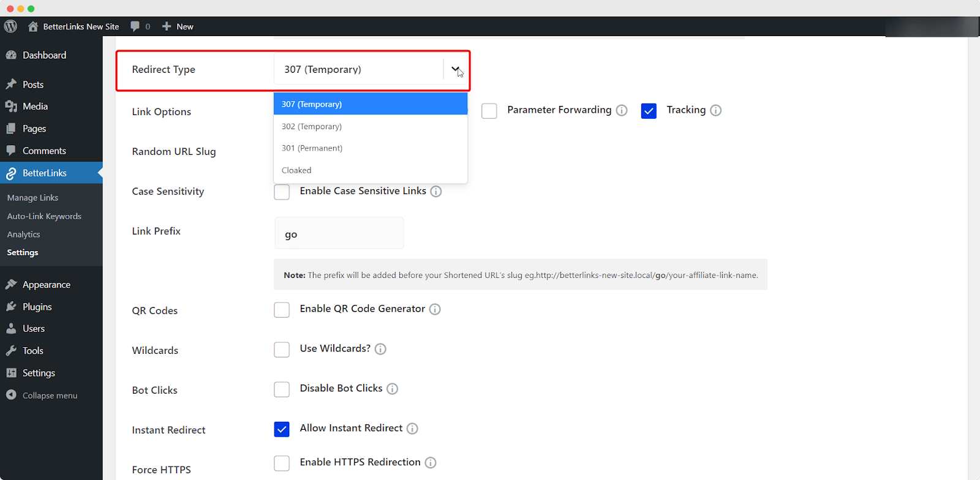The width and height of the screenshot is (980, 480).
Task: Uncheck Allow Instant Redirect checkbox
Action: (282, 429)
